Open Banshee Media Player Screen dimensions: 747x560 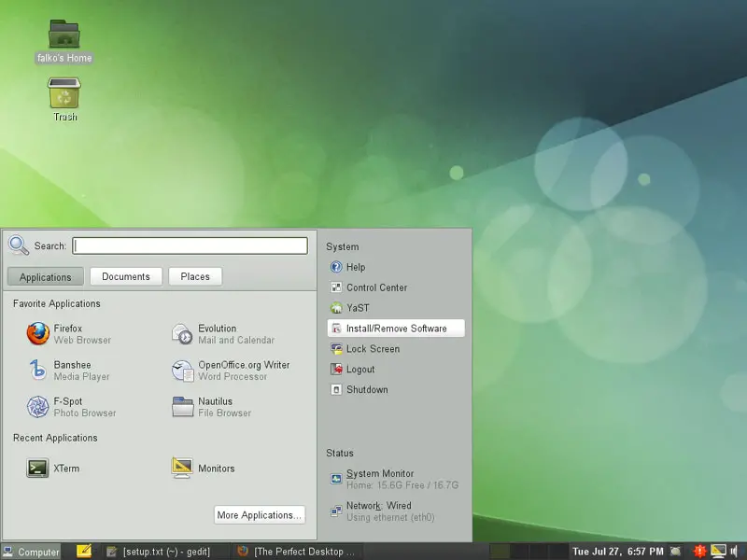click(x=68, y=371)
